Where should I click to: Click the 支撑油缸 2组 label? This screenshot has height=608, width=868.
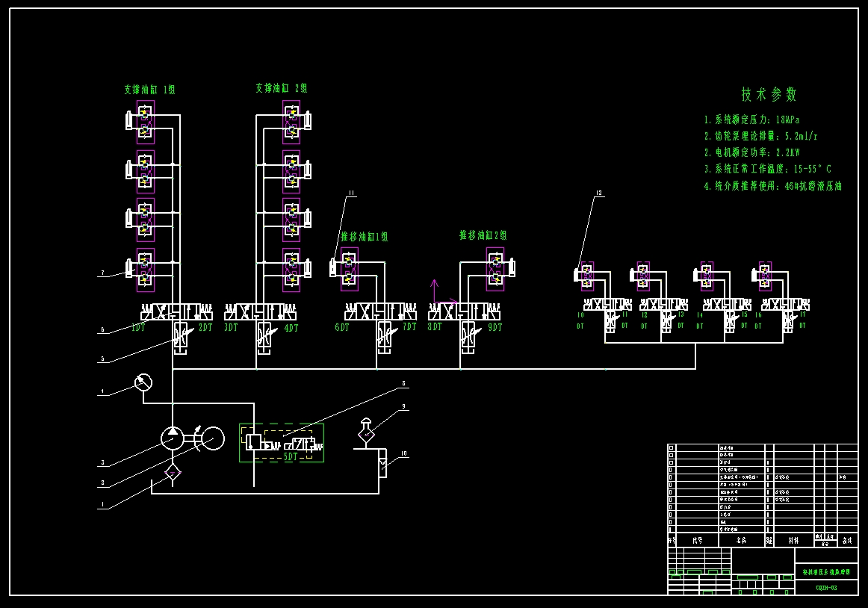pos(281,88)
